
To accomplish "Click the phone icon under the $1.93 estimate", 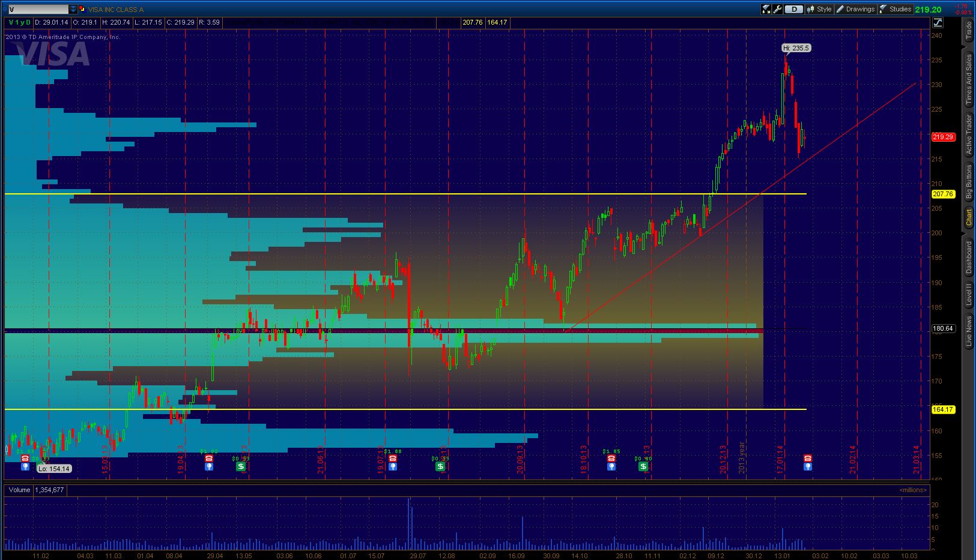I will 25,459.
